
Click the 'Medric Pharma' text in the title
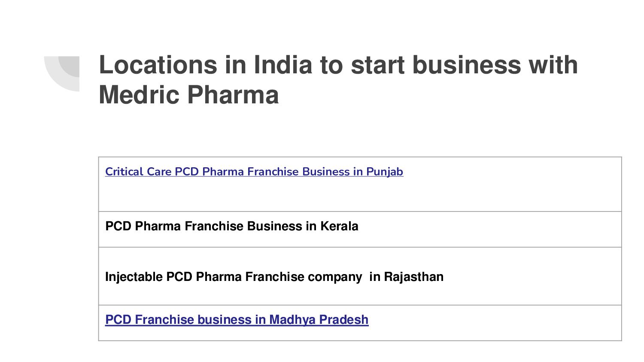pos(189,95)
